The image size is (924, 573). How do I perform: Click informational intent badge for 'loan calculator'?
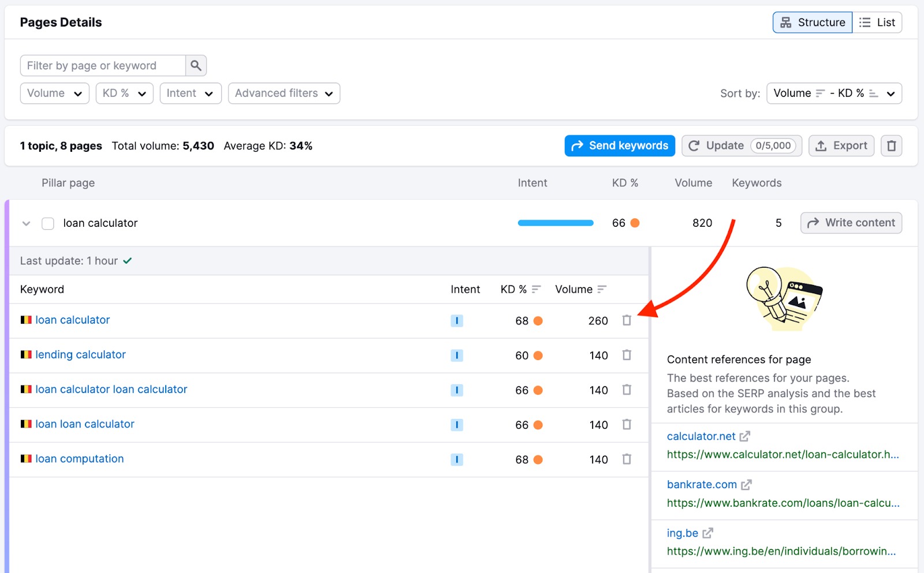click(457, 321)
